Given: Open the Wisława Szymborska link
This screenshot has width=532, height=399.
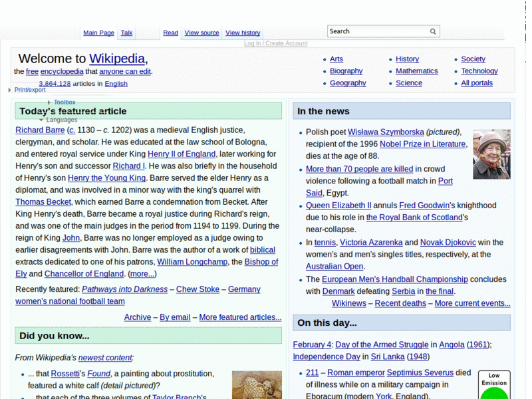Looking at the screenshot, I should [x=386, y=132].
